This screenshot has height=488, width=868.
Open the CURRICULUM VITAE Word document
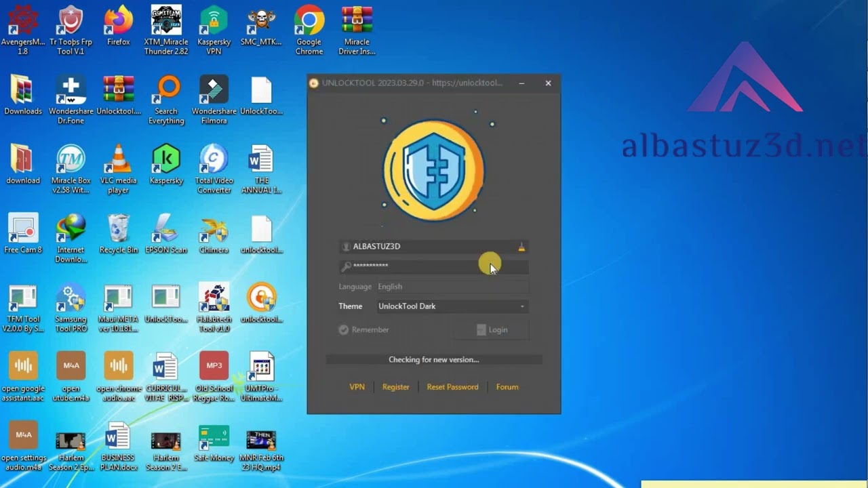(x=166, y=378)
